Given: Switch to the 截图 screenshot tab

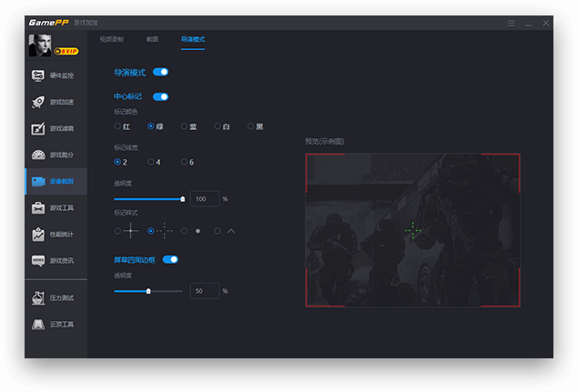Looking at the screenshot, I should [152, 39].
